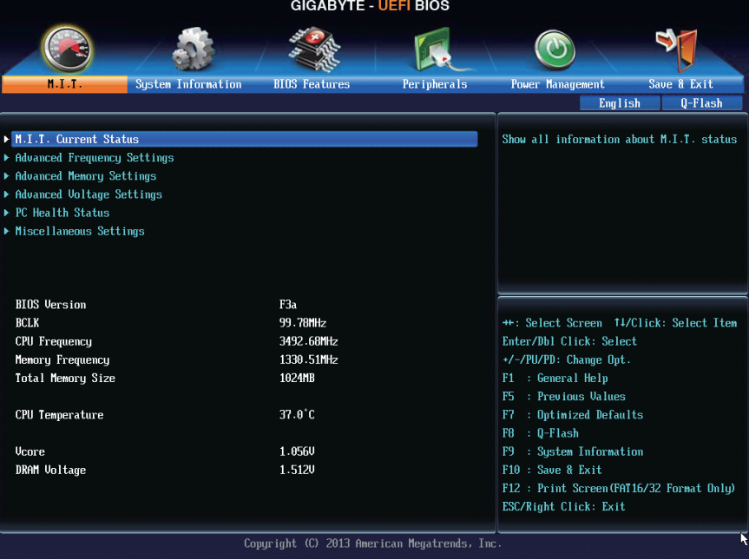The width and height of the screenshot is (749, 560).
Task: Click the BIOS Features chip icon
Action: (x=314, y=49)
